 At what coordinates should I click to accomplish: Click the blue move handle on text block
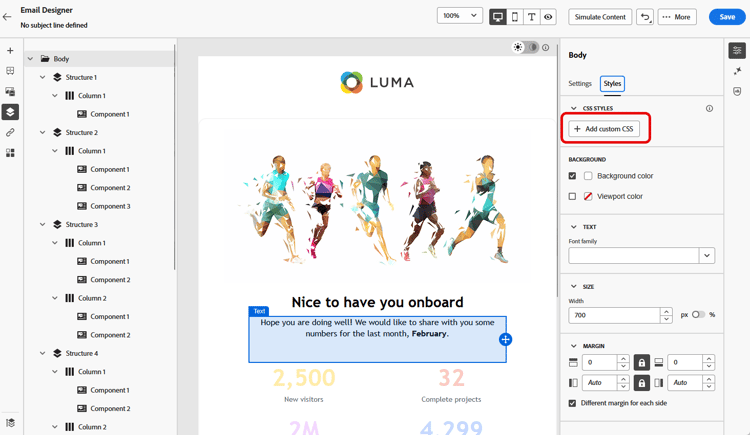(x=506, y=339)
